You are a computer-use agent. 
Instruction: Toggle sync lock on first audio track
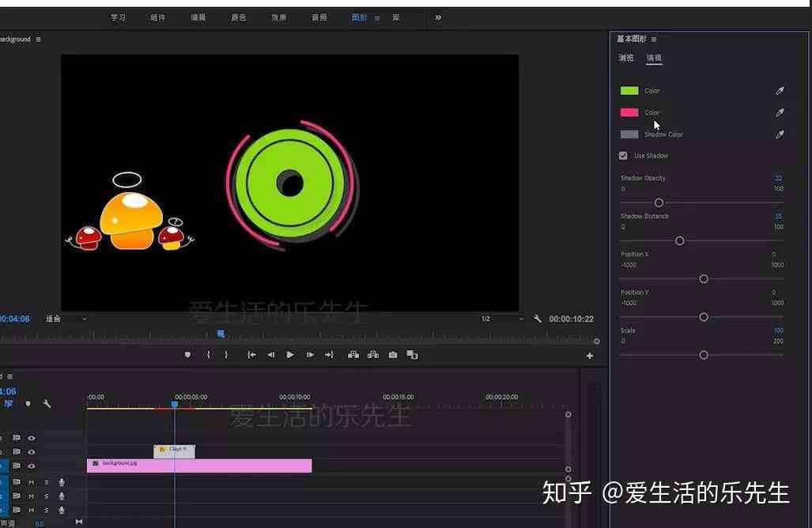(x=17, y=482)
